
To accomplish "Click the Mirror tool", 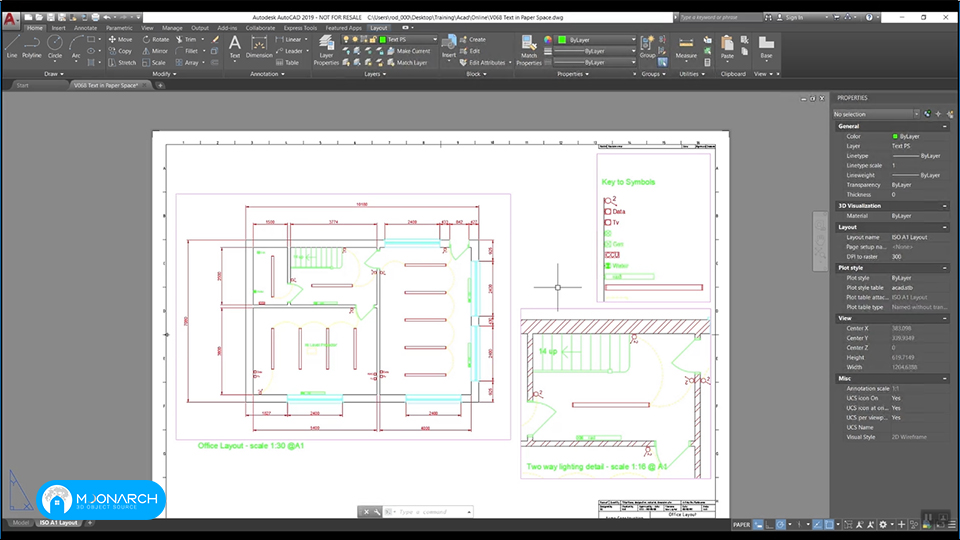I will [x=155, y=51].
